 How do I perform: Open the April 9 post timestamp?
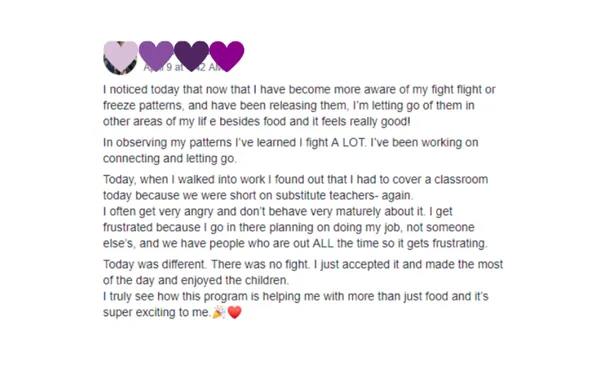click(183, 67)
